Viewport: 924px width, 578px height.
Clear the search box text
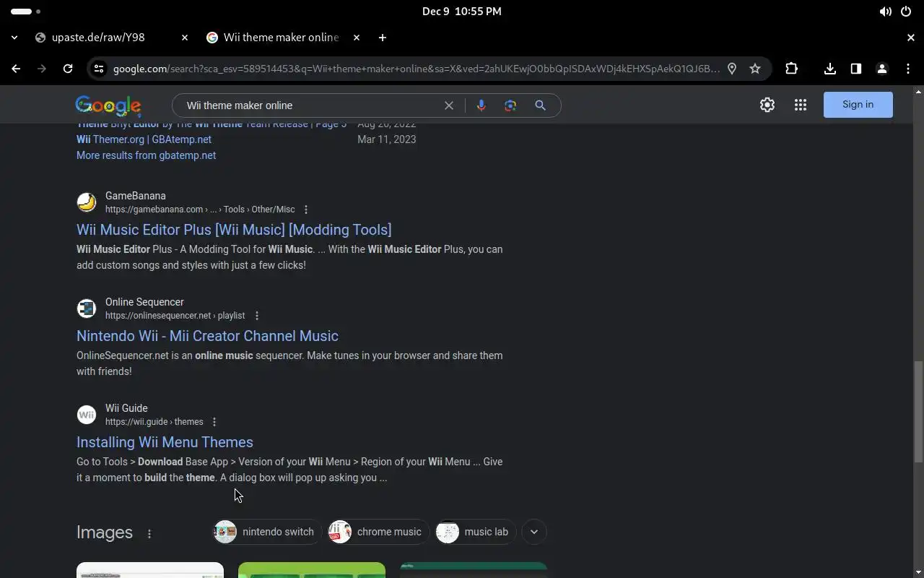click(x=449, y=105)
